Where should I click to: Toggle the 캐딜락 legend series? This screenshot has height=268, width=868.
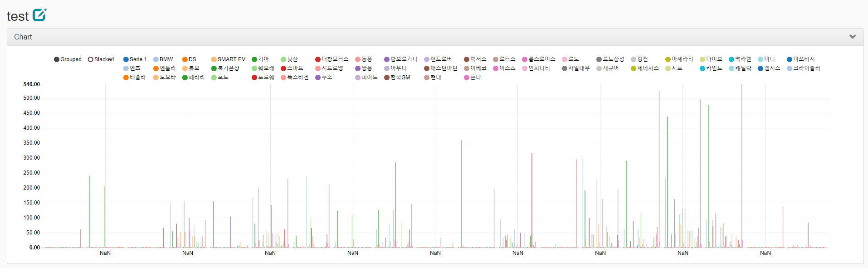(740, 68)
